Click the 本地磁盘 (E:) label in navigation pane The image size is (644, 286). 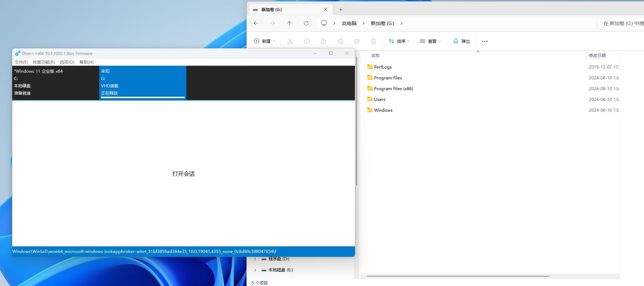[281, 270]
